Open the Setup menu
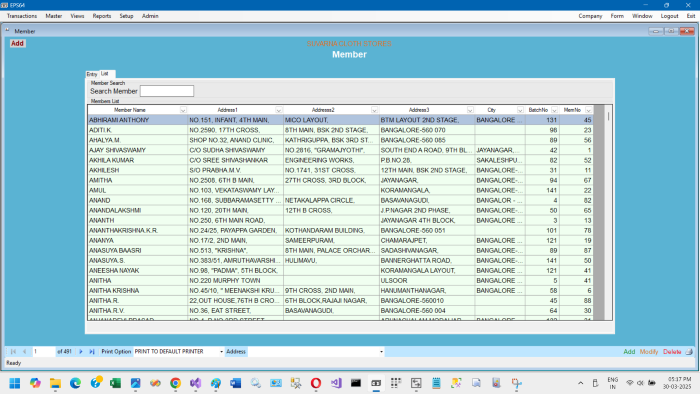Screen dimensions: 700x394 (126, 16)
